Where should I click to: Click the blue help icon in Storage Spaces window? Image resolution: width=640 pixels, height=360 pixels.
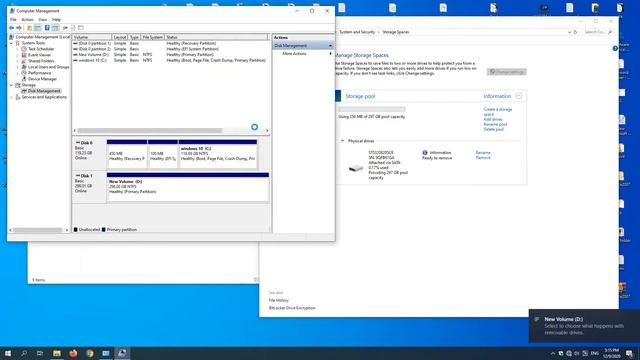click(615, 48)
